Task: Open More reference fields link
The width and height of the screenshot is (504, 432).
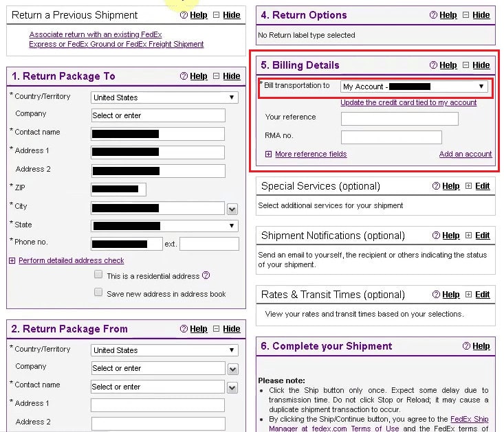Action: (311, 154)
